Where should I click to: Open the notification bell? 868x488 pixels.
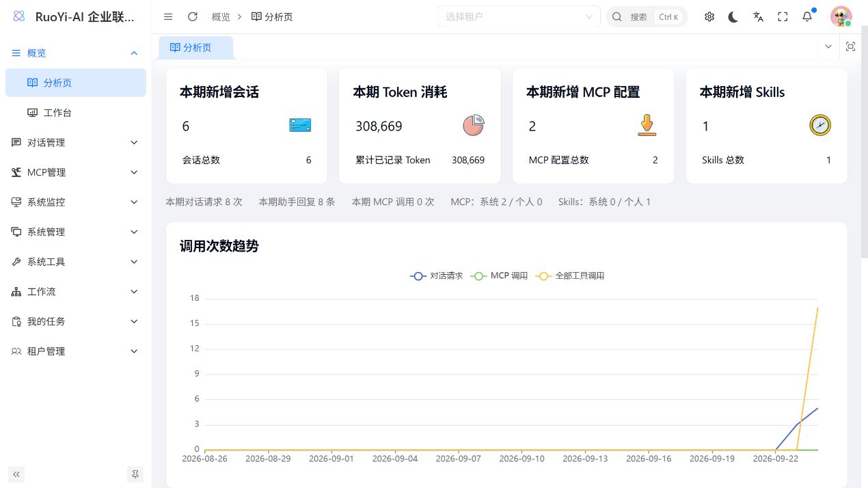tap(807, 17)
